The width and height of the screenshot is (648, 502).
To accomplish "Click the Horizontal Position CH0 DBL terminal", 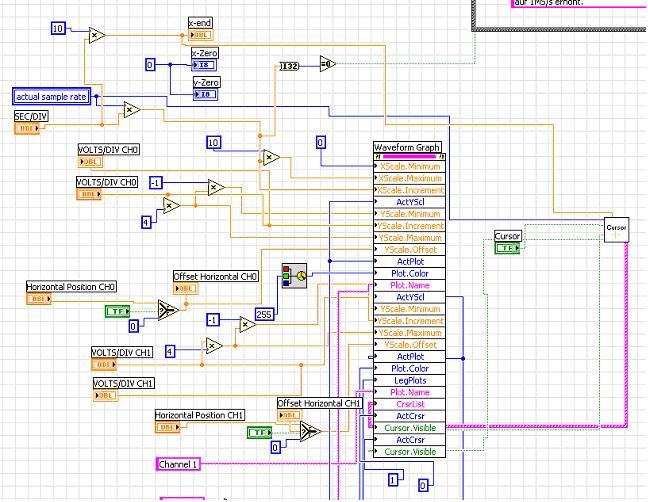I will 39,298.
